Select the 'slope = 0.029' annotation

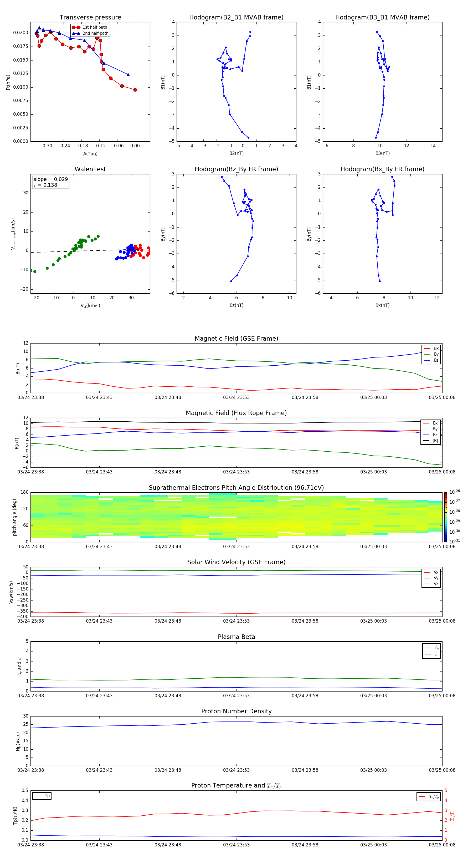50,179
